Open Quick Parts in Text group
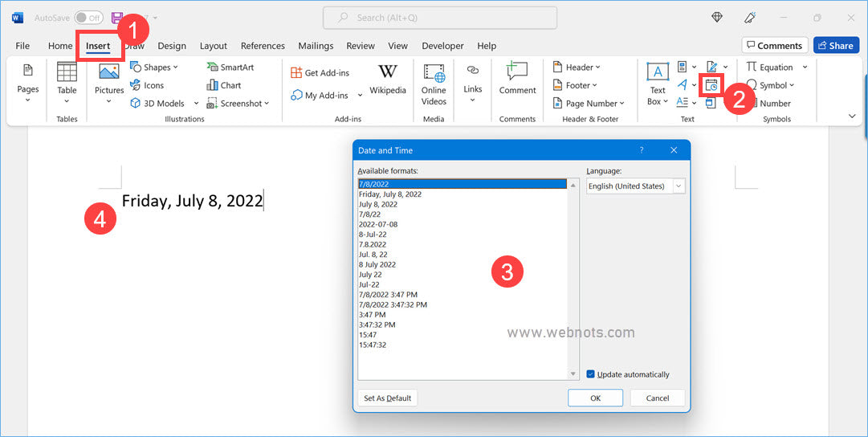Screen dimensions: 868x437 pyautogui.click(x=687, y=67)
